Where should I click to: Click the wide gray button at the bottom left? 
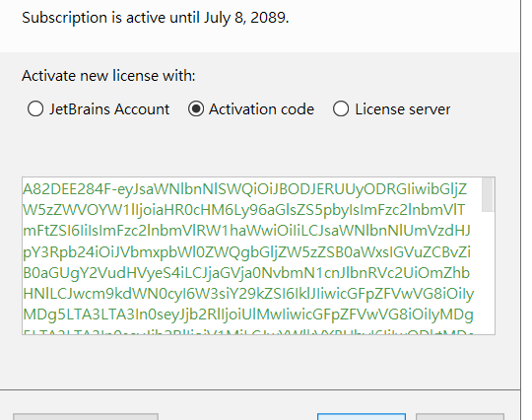(86, 417)
